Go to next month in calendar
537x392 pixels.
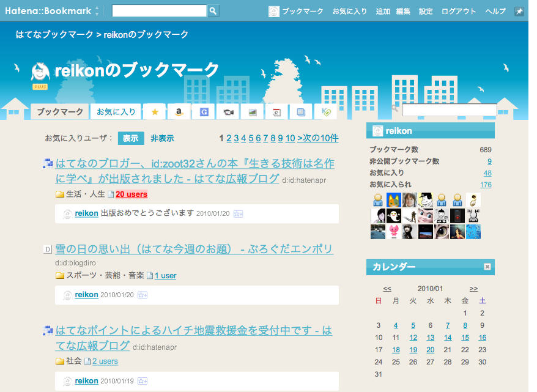pyautogui.click(x=473, y=289)
